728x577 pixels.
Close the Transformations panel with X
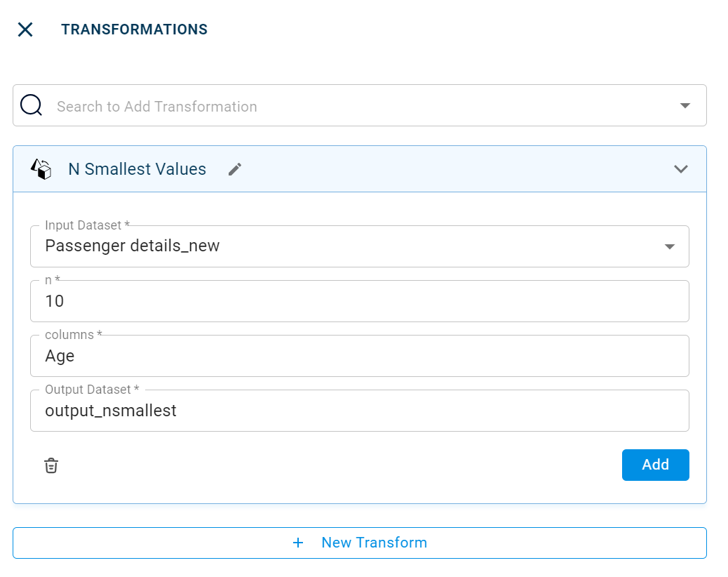coord(25,29)
